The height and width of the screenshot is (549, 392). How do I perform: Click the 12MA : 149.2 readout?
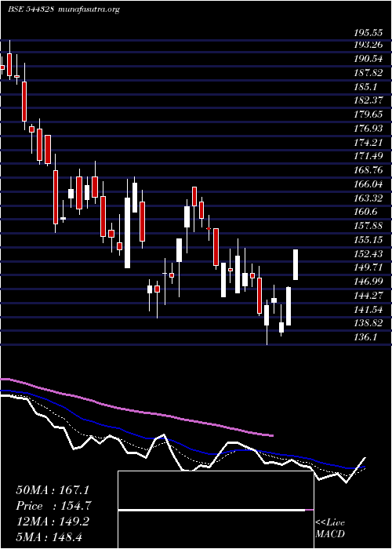point(53,522)
